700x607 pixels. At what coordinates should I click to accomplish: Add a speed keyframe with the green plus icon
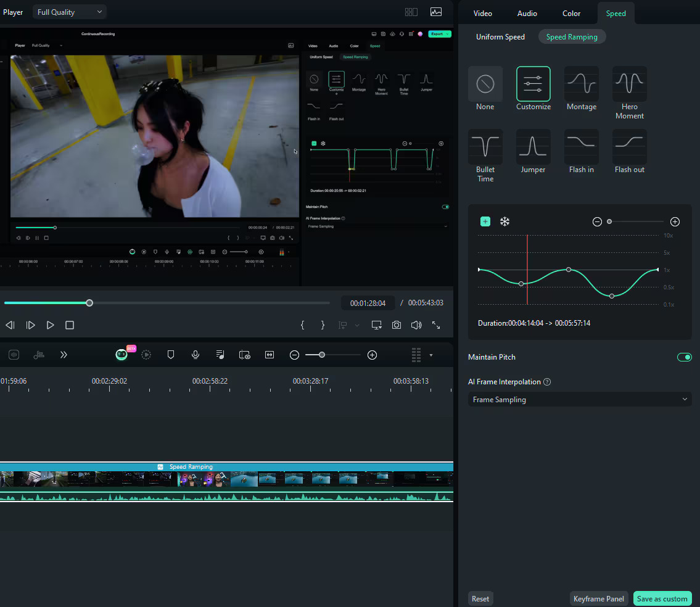coord(485,221)
